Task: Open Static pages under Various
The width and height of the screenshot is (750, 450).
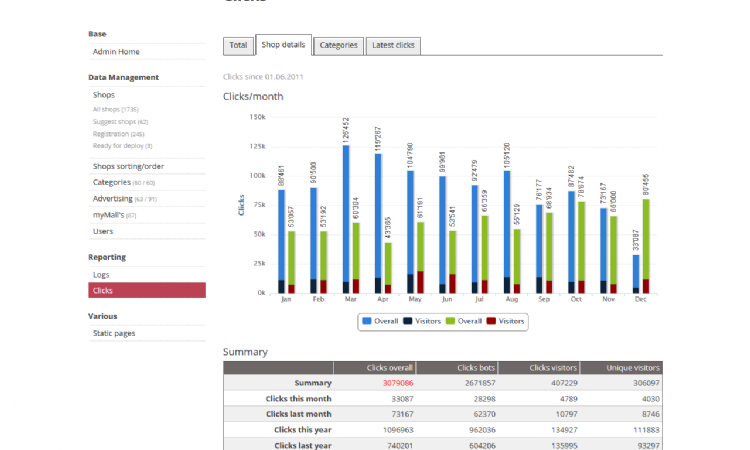Action: tap(113, 333)
